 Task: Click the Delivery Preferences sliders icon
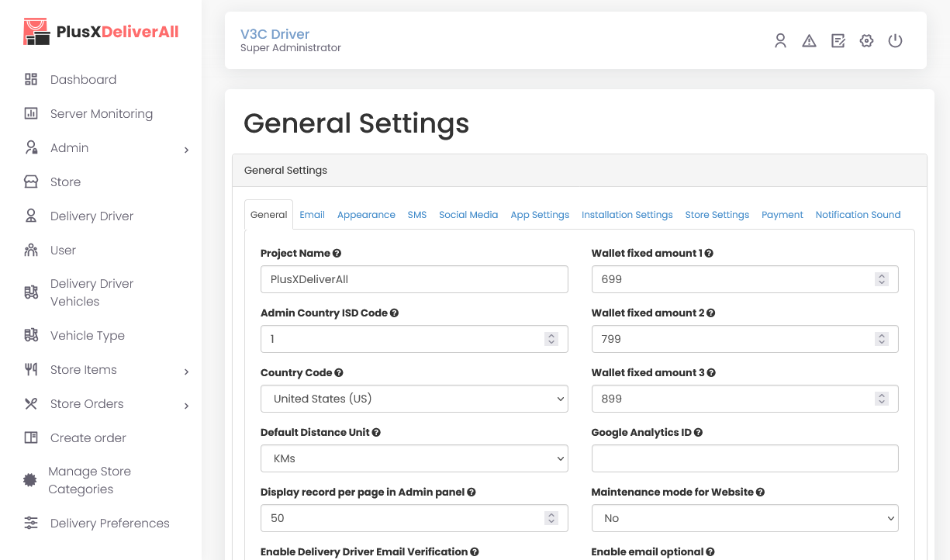(x=31, y=523)
